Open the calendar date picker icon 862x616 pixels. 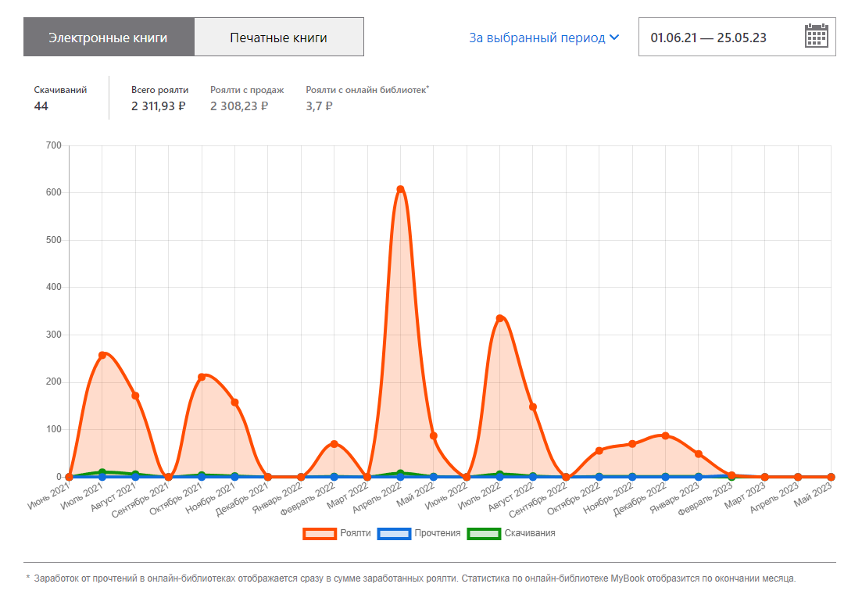[816, 36]
